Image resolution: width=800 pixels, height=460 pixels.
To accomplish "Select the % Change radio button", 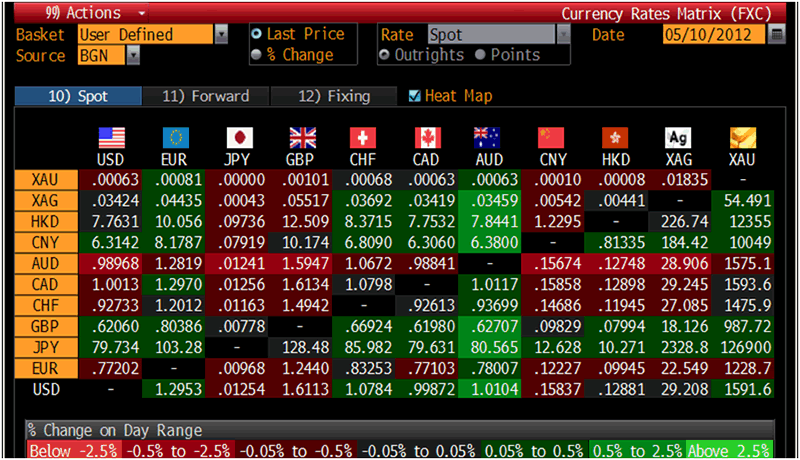I will coord(258,55).
